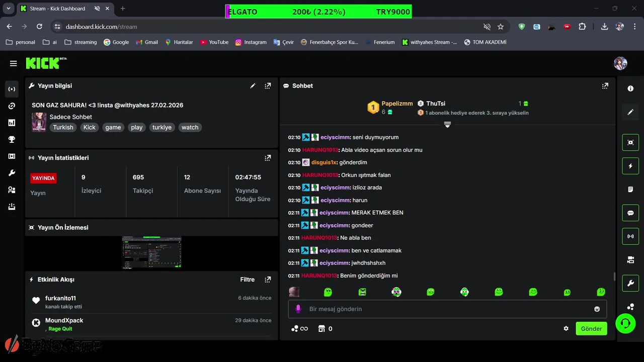Click the purple microphone icon in the message box
Viewport: 644px width, 362px height.
298,309
